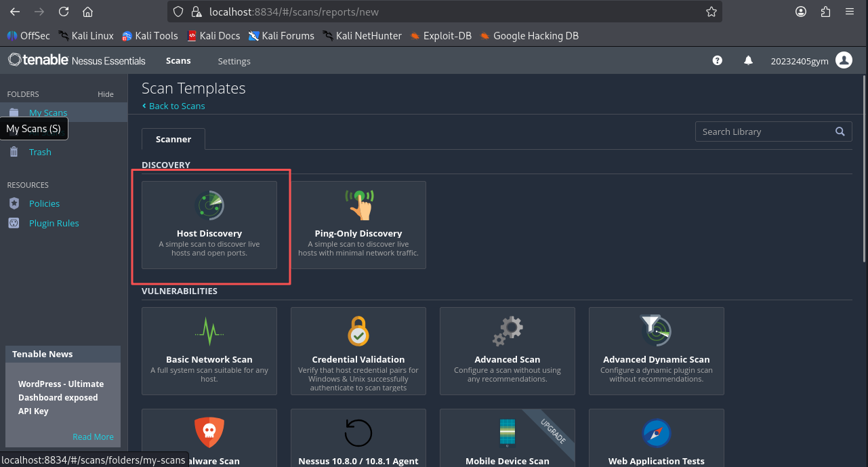Click the Plugin Rules icon in sidebar
868x467 pixels.
coord(14,223)
